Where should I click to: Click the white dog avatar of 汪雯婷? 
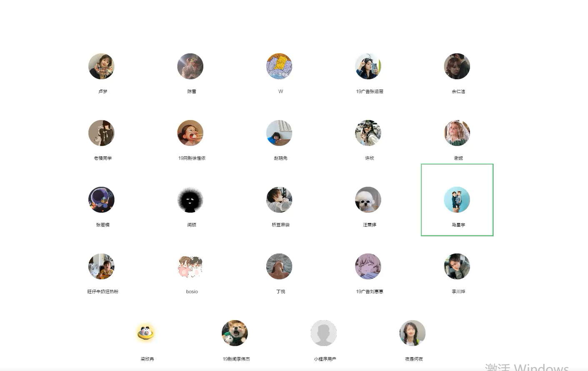click(x=368, y=200)
